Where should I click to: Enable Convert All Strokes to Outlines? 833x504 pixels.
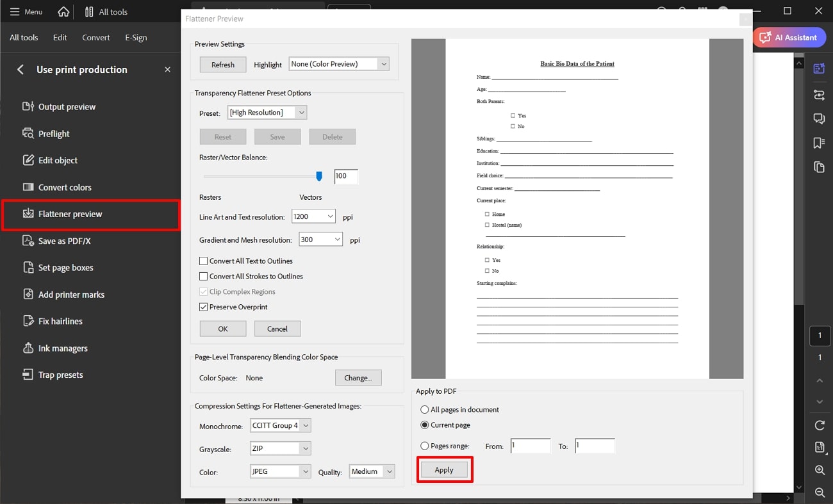(204, 277)
